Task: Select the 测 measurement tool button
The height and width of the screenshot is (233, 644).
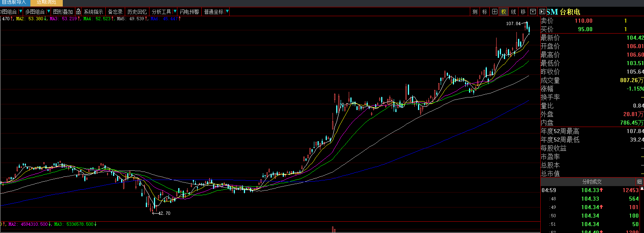Action: (475, 12)
